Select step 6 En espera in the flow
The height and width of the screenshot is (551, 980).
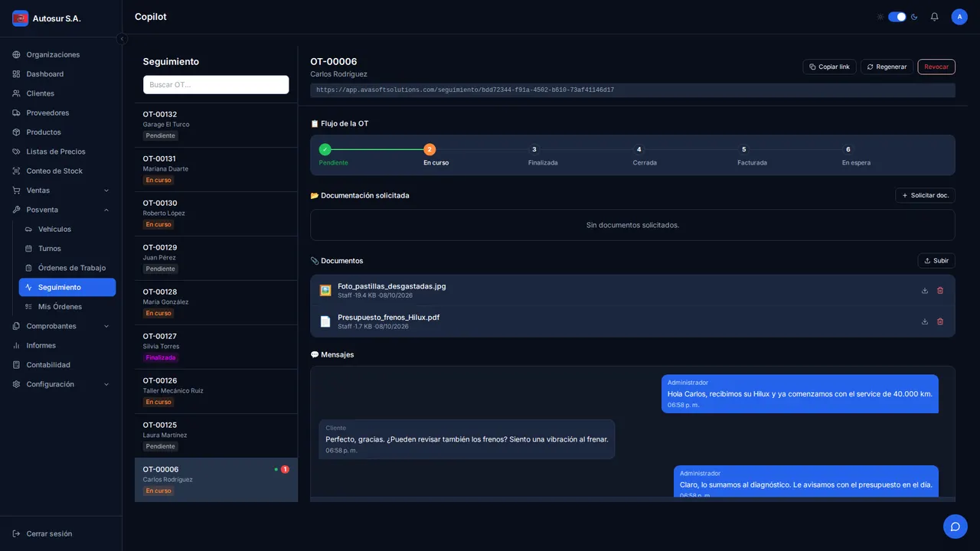pyautogui.click(x=848, y=149)
